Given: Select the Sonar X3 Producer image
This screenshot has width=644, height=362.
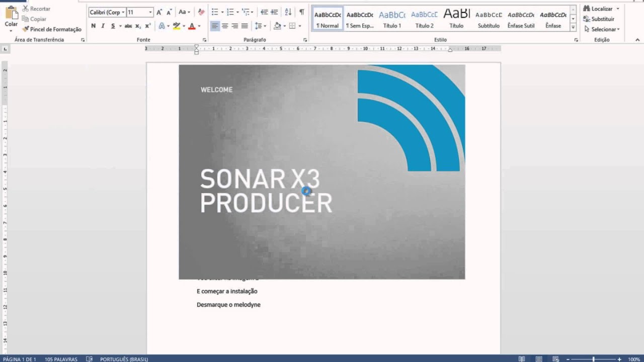Looking at the screenshot, I should tap(322, 172).
